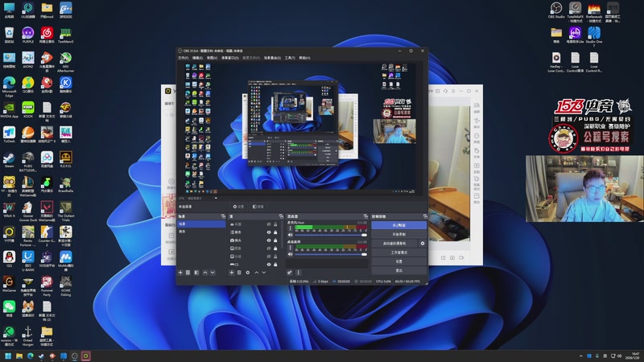Open the Recycle Bin on desktop

(9, 35)
